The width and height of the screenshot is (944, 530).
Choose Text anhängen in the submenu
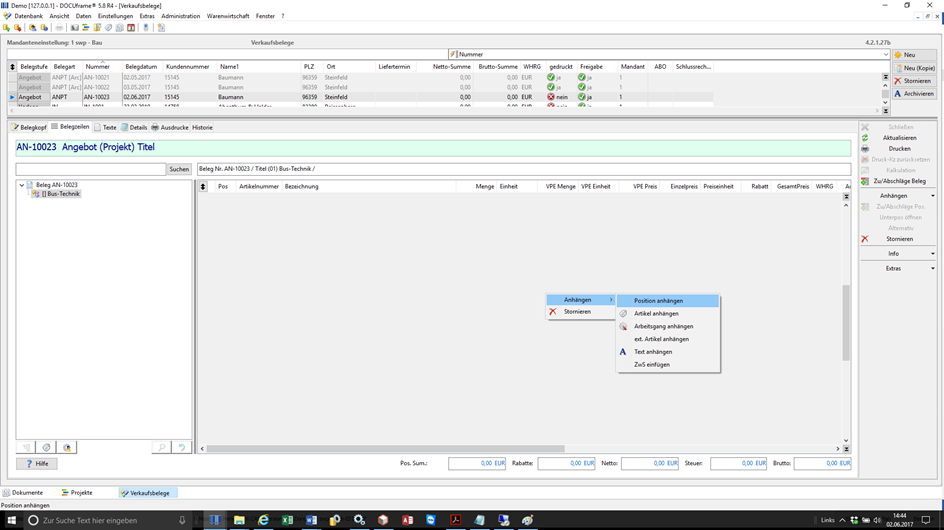668,351
